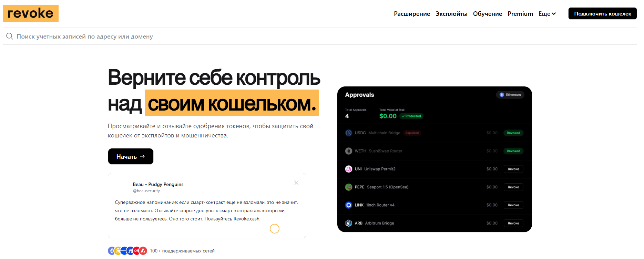Click the red Exploited tag
The height and width of the screenshot is (259, 644).
tap(412, 133)
